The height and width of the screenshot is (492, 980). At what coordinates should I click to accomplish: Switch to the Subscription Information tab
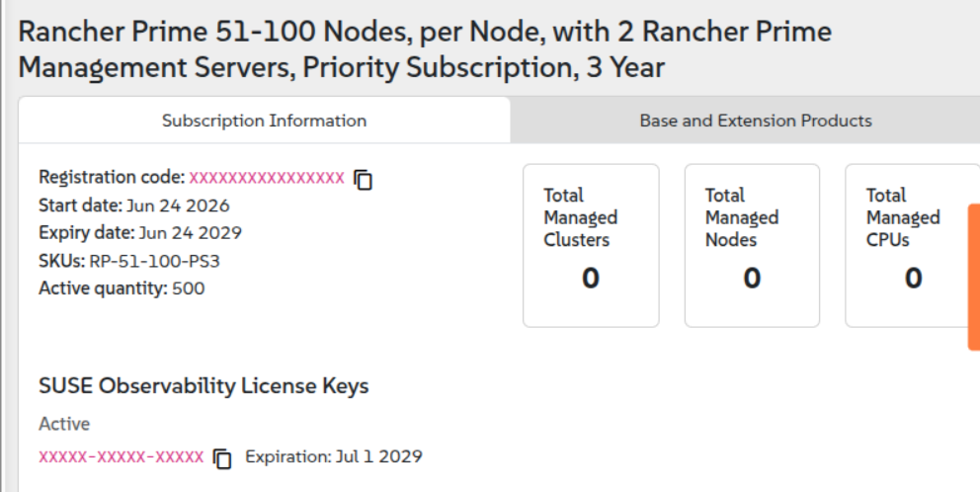point(265,120)
